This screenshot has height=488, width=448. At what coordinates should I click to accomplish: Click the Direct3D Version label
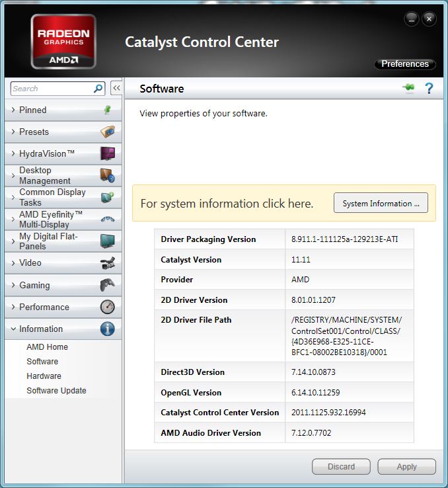[x=192, y=372]
